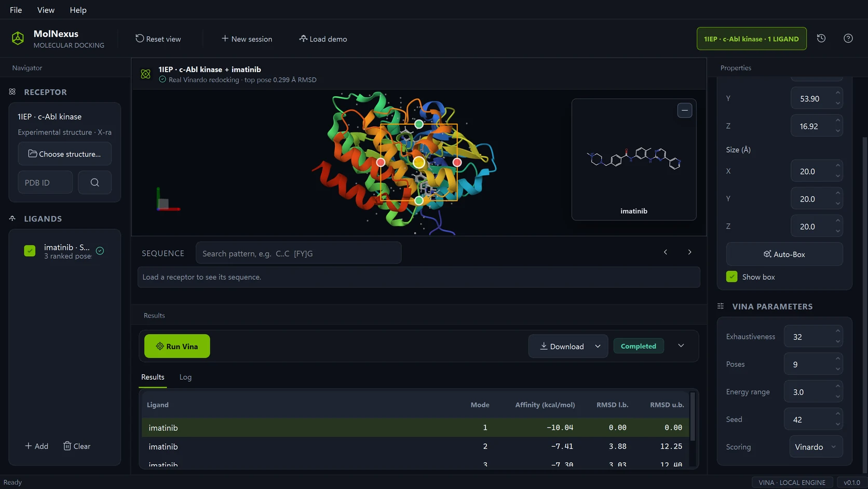Select imatinib mode 1 result row
This screenshot has width=868, height=489.
pyautogui.click(x=415, y=428)
